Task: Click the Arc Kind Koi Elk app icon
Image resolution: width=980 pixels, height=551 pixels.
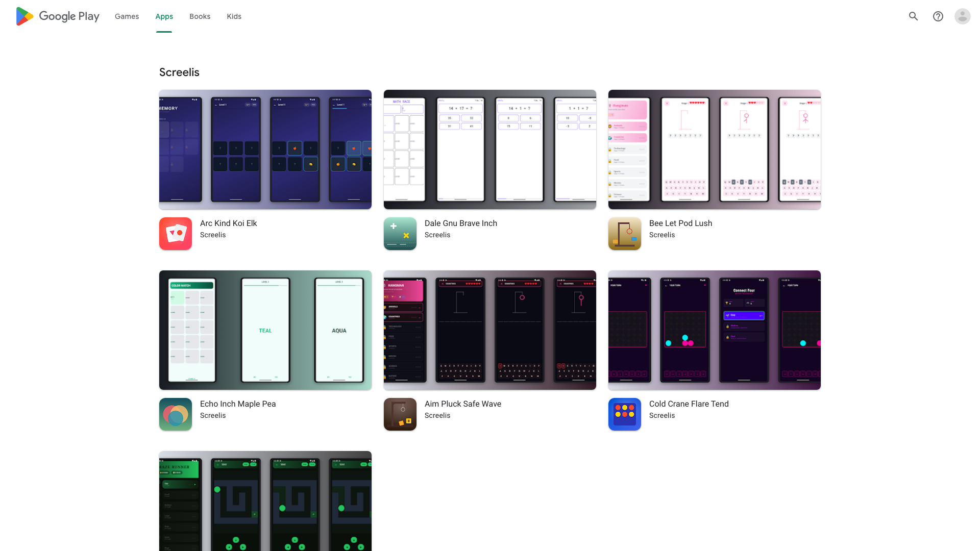Action: 176,234
